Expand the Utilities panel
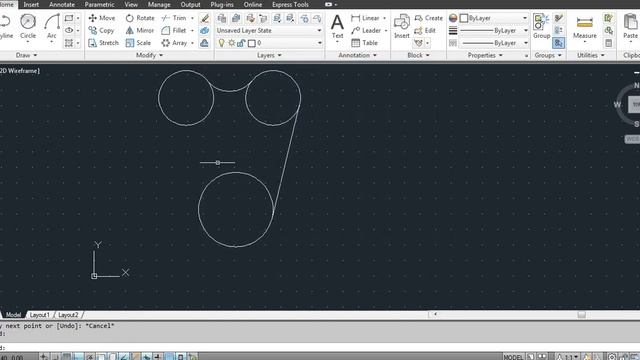This screenshot has width=640, height=360. (591, 55)
